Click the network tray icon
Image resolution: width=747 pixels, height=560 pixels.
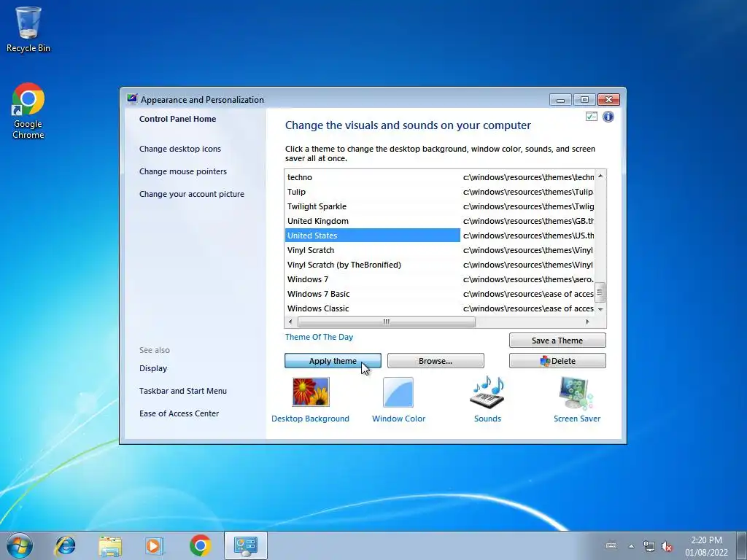(x=649, y=546)
